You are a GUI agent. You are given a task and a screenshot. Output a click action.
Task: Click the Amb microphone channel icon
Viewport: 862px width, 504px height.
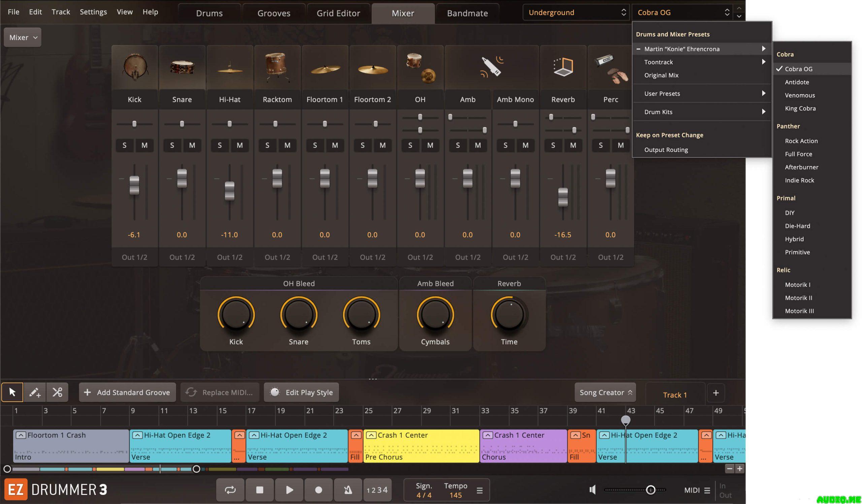point(492,67)
